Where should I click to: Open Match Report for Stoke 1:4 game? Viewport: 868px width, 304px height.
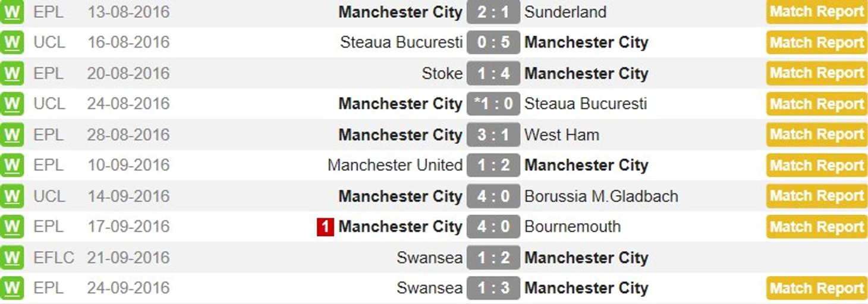coord(817,73)
